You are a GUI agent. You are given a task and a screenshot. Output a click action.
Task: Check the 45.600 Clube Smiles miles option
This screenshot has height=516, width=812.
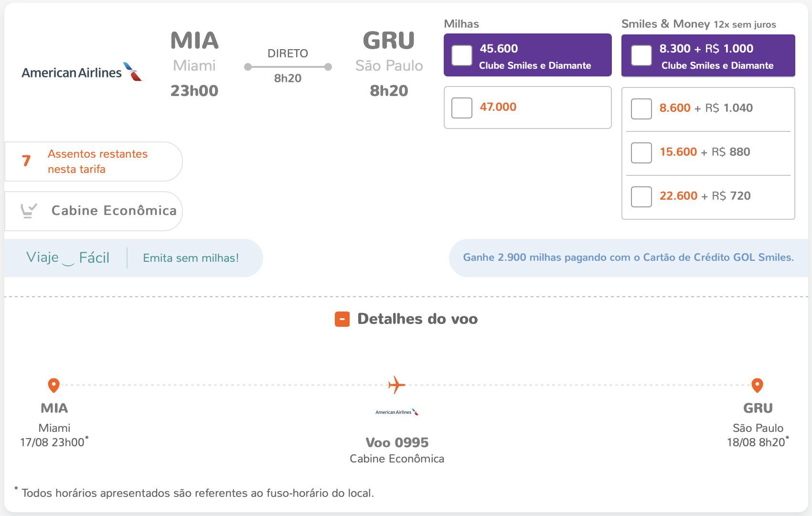point(462,55)
